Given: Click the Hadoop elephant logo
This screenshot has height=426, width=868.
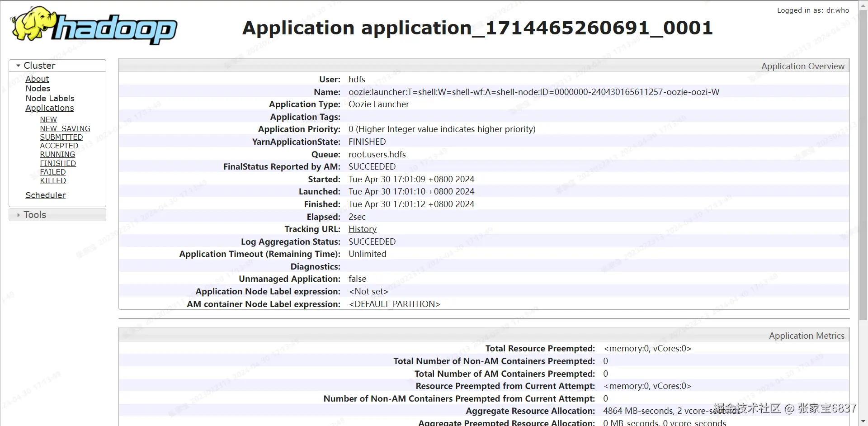Looking at the screenshot, I should [94, 26].
